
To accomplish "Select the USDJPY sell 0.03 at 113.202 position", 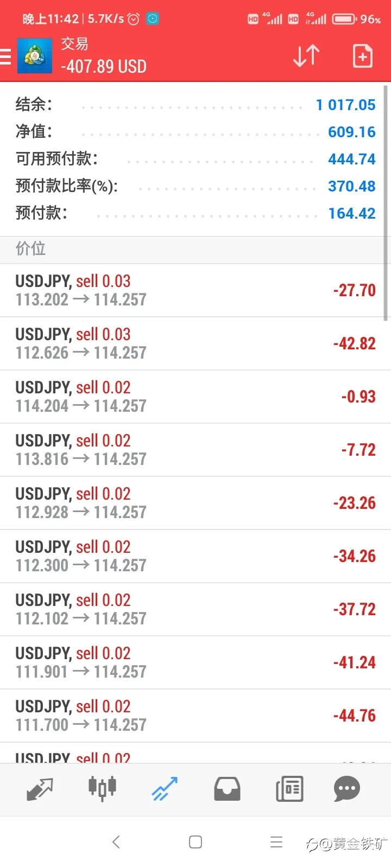I will (195, 290).
